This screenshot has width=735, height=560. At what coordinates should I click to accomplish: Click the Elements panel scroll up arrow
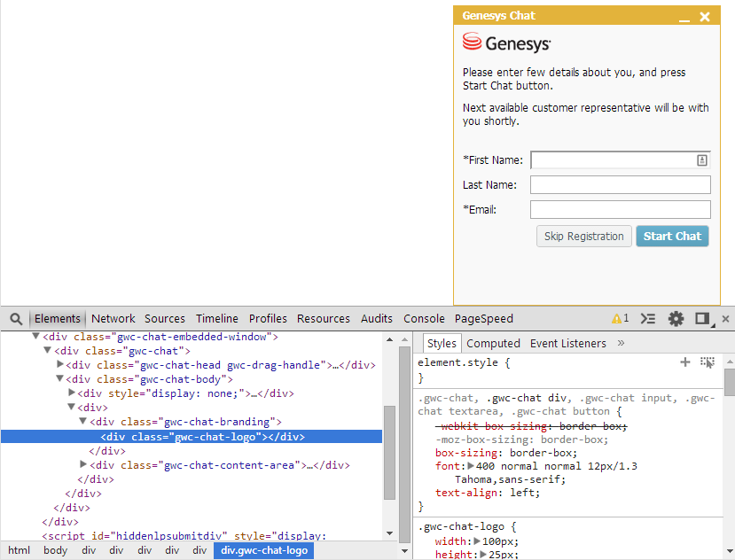point(389,338)
